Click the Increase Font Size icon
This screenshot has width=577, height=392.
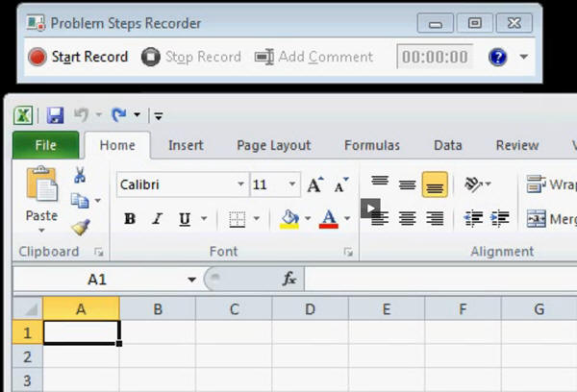tap(315, 184)
